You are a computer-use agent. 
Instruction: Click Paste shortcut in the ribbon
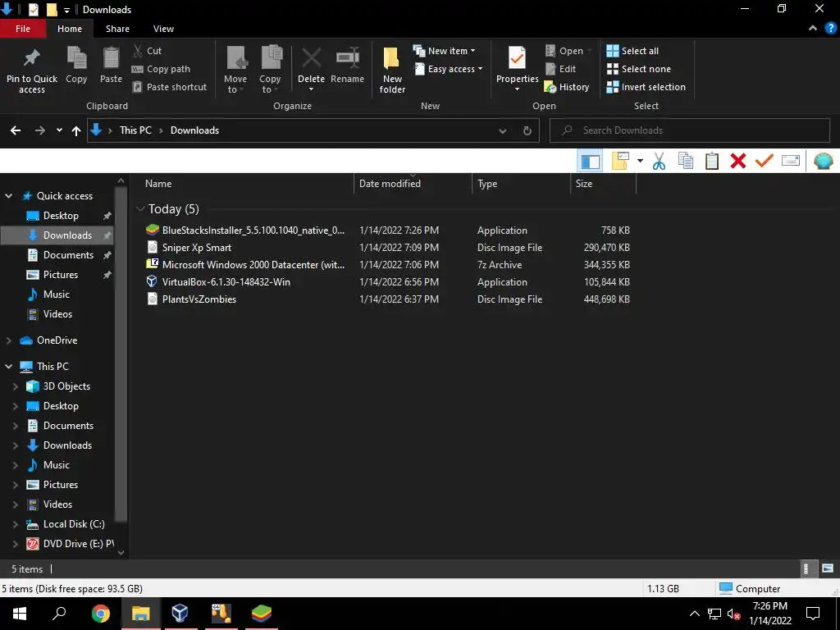169,87
